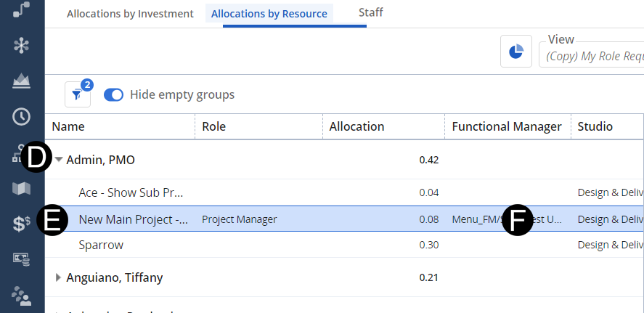The height and width of the screenshot is (313, 644).
Task: Select the Allocations by Resource tab
Action: coord(269,14)
